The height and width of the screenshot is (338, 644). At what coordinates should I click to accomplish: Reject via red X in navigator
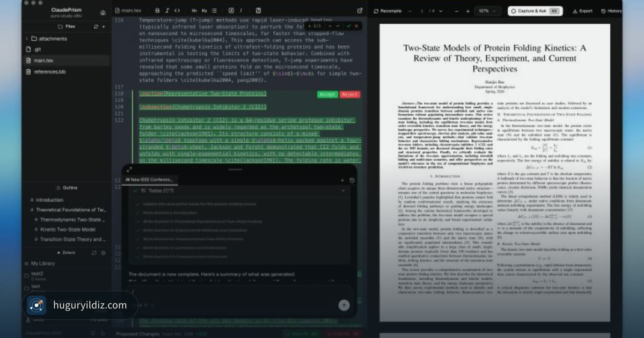tap(356, 26)
